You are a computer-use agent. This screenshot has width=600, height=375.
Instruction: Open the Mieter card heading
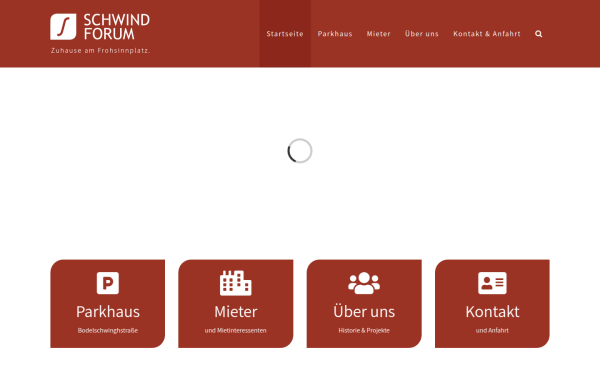[236, 312]
